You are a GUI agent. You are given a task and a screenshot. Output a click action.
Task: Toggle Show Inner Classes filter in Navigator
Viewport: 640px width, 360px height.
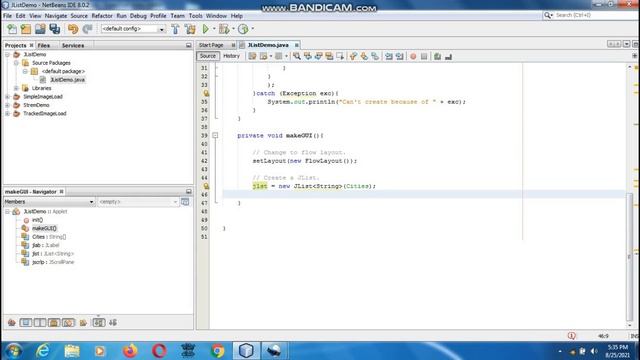coord(68,322)
